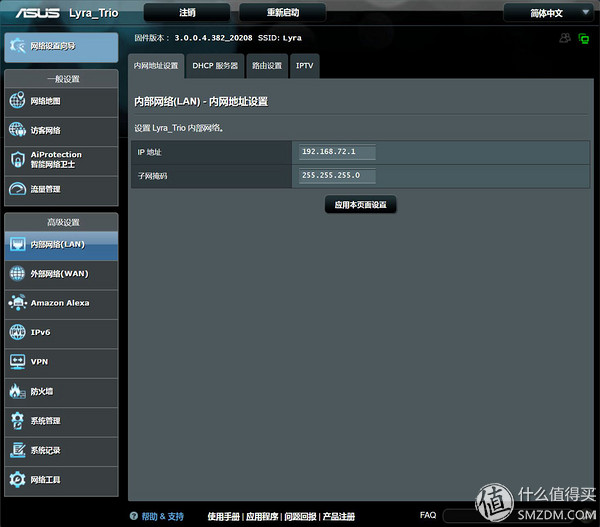Screen dimensions: 600x527
Task: Click the Amazon Alexa sidebar icon
Action: click(18, 302)
